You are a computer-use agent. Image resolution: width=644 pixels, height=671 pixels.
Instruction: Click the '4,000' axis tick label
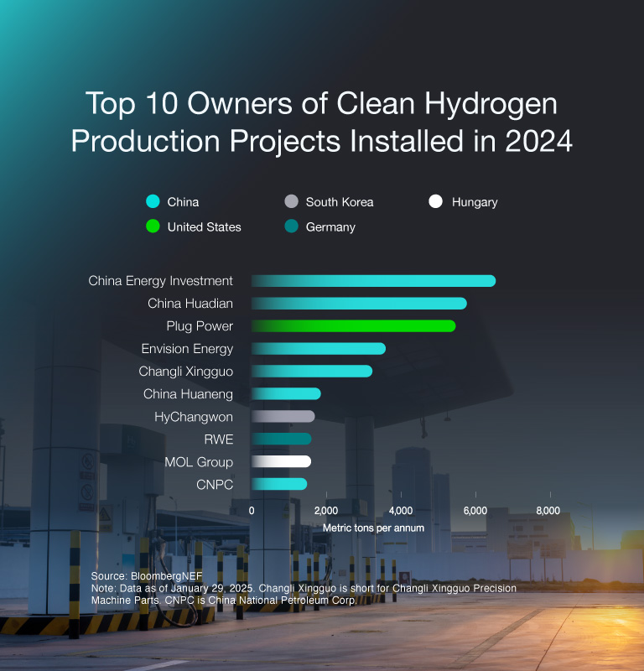coord(401,511)
